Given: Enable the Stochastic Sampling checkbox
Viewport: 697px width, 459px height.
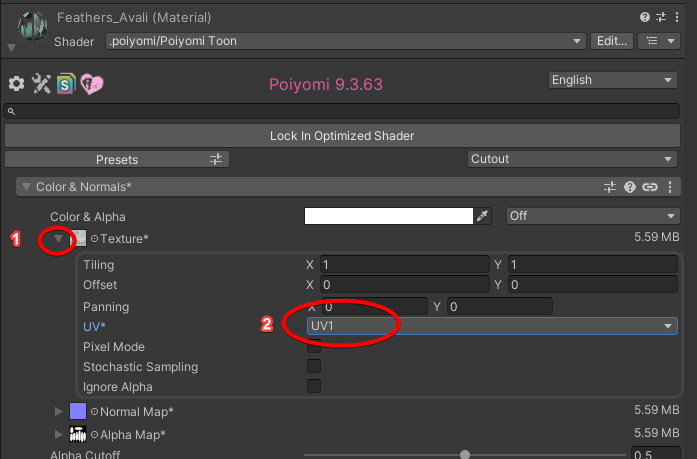Looking at the screenshot, I should pos(314,367).
